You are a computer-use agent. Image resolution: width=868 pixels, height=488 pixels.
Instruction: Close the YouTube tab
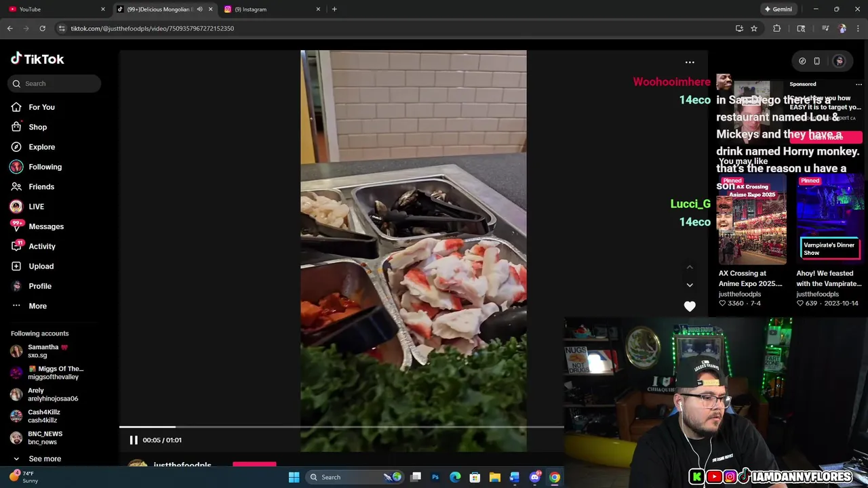[x=102, y=9]
